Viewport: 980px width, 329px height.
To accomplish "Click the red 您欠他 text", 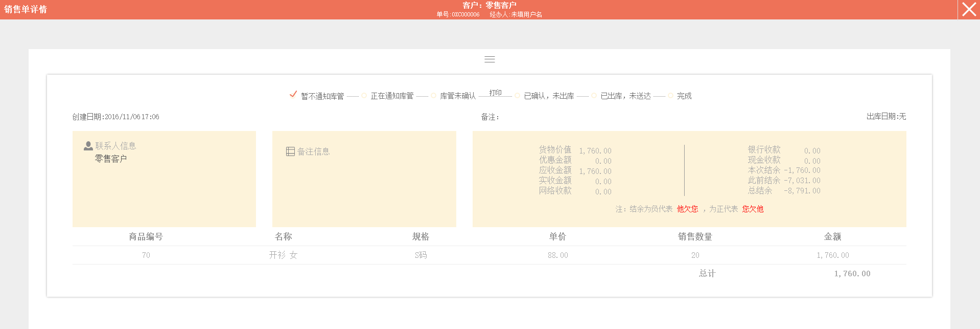I will pyautogui.click(x=753, y=209).
